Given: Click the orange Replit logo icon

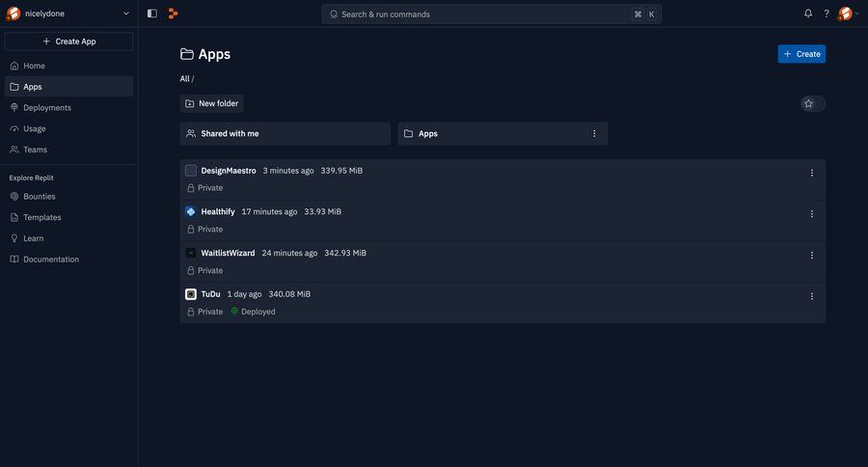Looking at the screenshot, I should pos(173,14).
